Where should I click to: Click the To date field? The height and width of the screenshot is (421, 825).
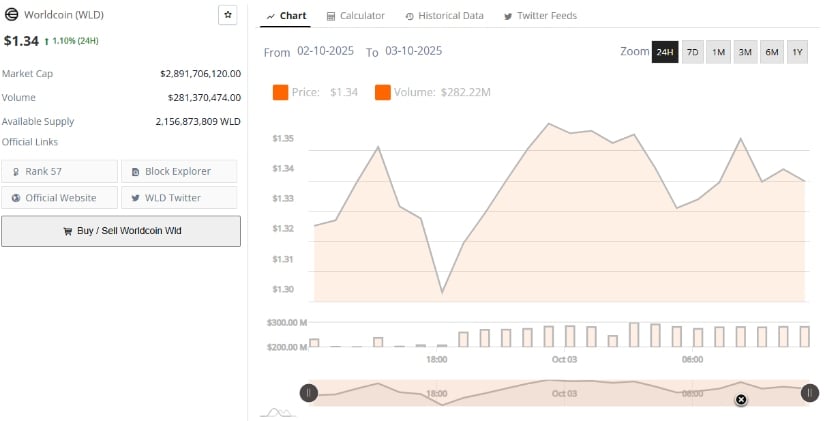[x=413, y=51]
